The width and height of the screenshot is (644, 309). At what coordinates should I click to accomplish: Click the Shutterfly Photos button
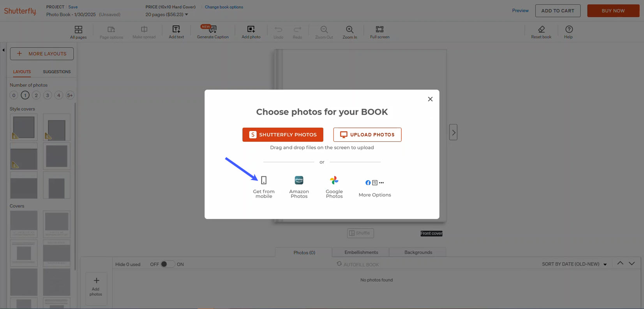point(282,135)
